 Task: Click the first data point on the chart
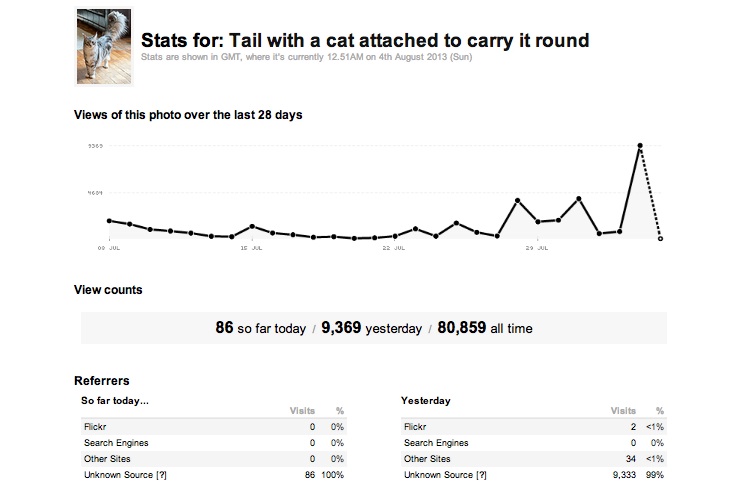point(109,221)
